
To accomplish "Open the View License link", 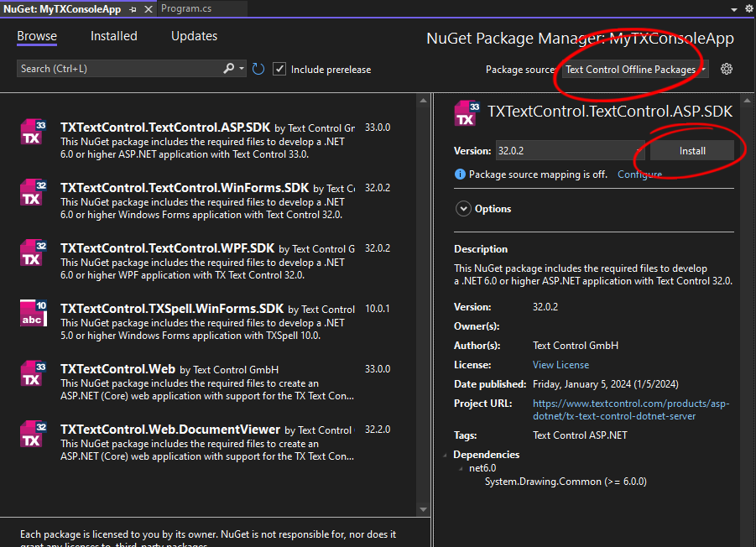I will pos(560,365).
